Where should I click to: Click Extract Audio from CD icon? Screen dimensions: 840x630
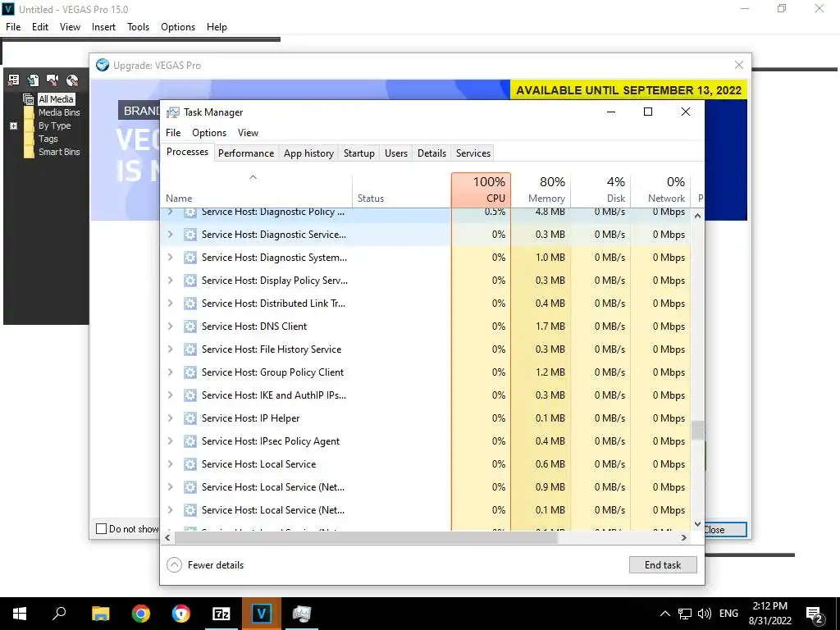pyautogui.click(x=72, y=80)
